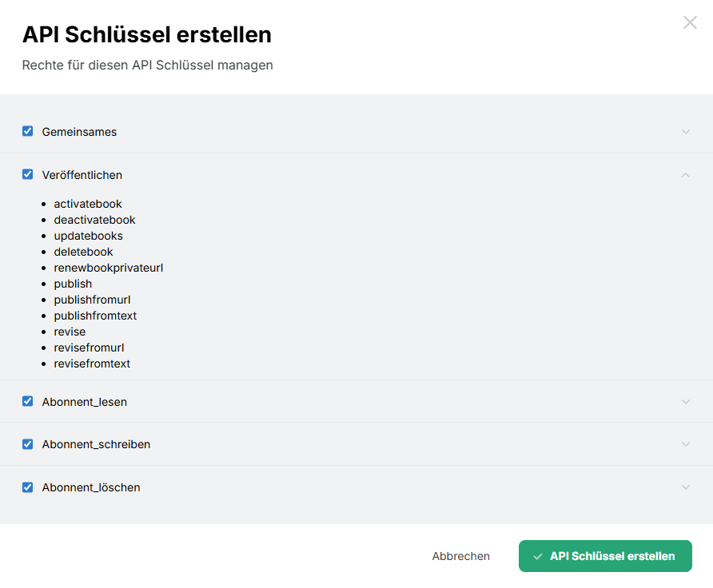This screenshot has width=713, height=588.
Task: Toggle the Abonnent_löschen checkbox
Action: pyautogui.click(x=28, y=487)
